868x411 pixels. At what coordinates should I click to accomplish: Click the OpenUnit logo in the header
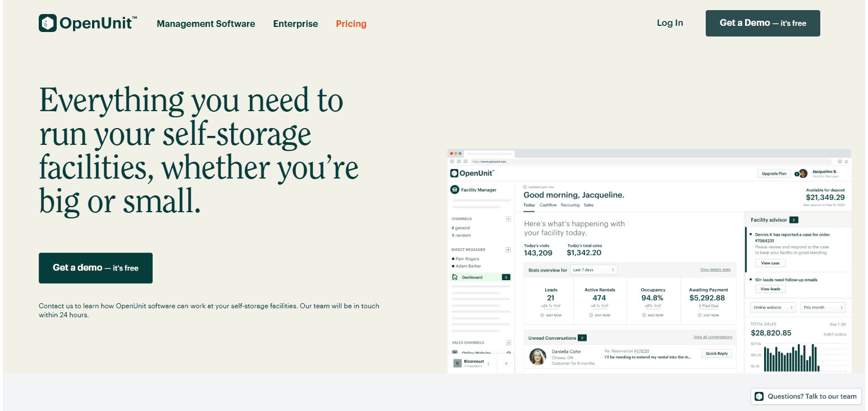(x=88, y=23)
